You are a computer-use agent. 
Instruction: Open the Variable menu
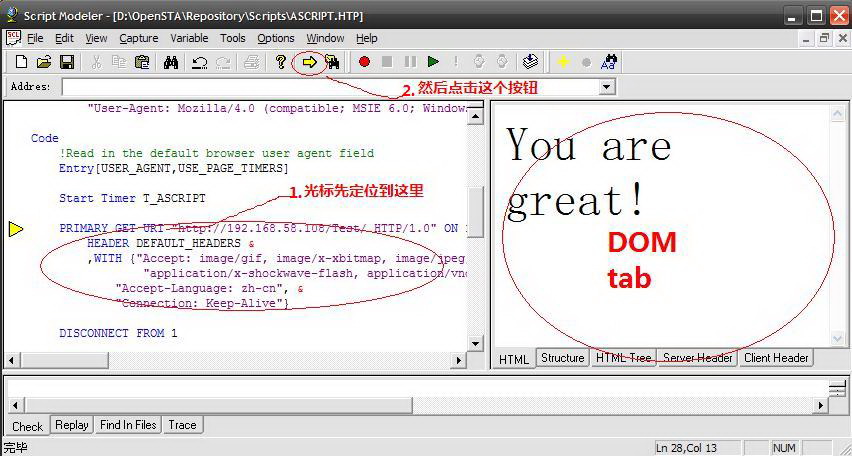(x=189, y=39)
